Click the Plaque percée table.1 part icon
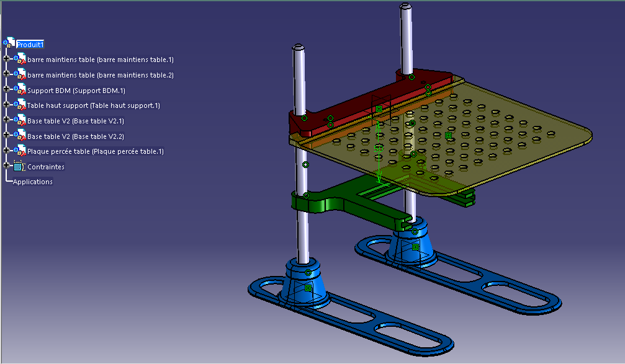 (19, 151)
